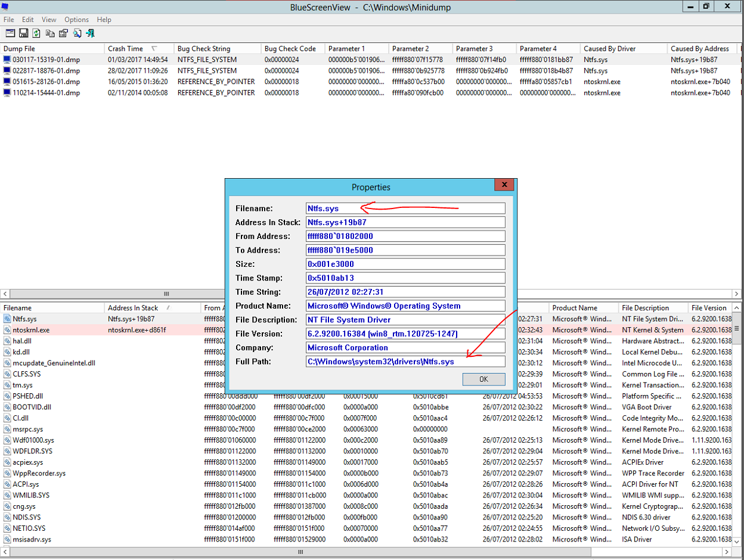
Task: Click the dump icon for 030117-15319-01.dmp
Action: (x=7, y=60)
